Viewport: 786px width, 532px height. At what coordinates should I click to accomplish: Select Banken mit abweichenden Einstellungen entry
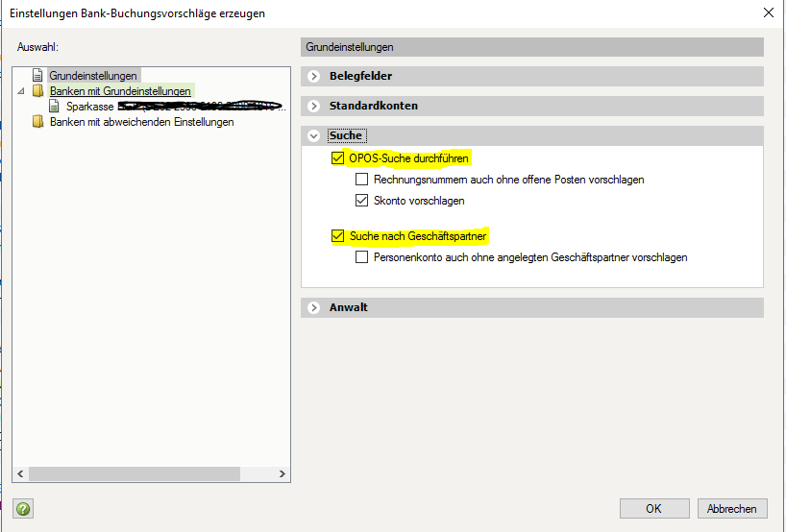pos(141,122)
